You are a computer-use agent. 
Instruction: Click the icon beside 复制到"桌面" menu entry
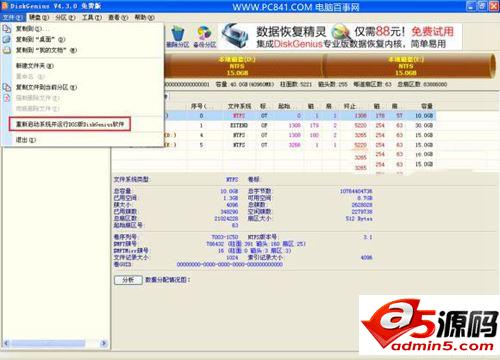tap(7, 39)
